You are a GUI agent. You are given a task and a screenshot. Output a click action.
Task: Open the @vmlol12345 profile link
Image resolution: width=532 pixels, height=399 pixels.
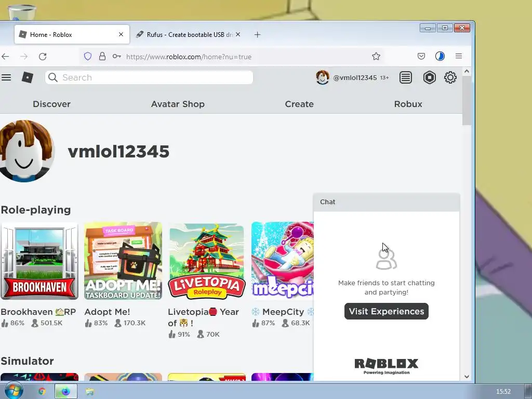point(355,78)
